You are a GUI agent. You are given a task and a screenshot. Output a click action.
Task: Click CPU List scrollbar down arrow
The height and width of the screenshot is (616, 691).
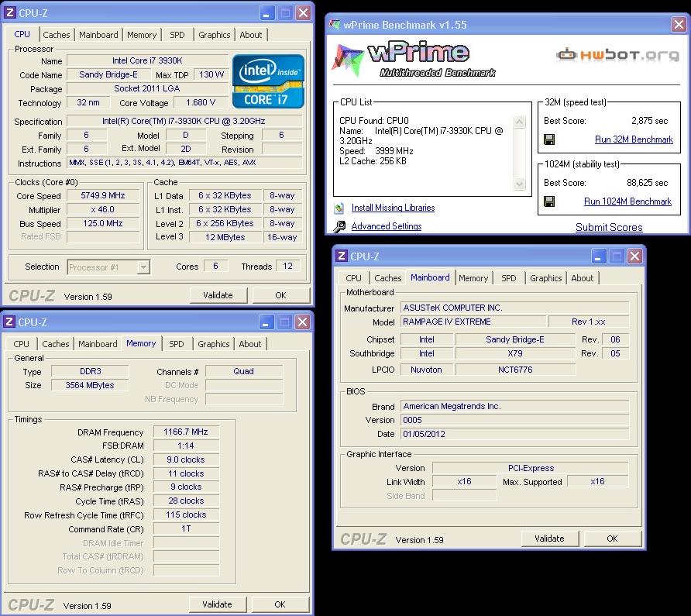click(520, 184)
